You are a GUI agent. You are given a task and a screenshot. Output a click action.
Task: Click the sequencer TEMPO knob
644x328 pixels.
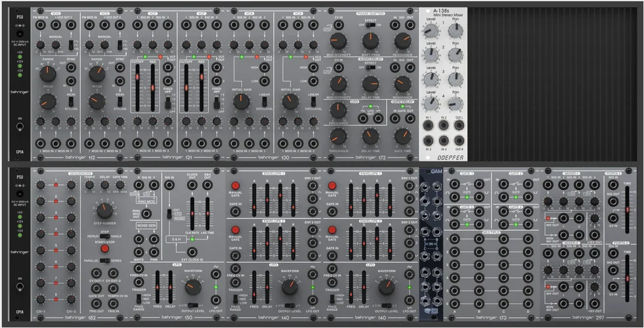pyautogui.click(x=89, y=185)
